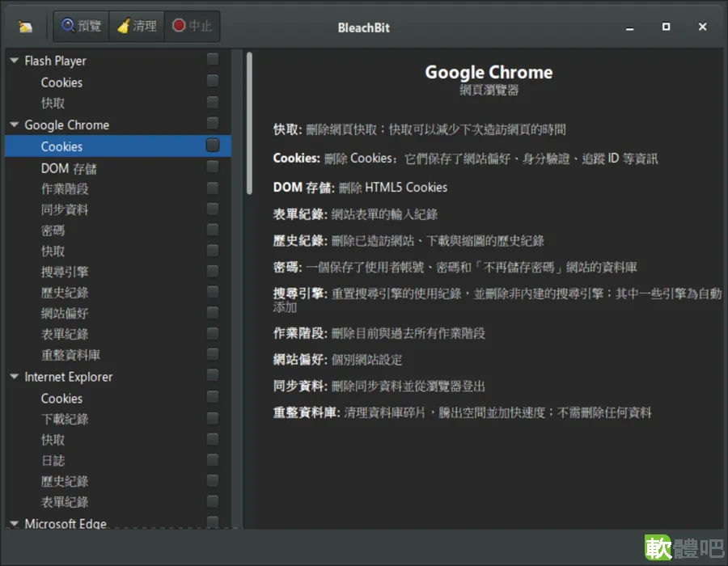Select the 作業階段 row
Screen dimensions: 728x566
(118, 189)
